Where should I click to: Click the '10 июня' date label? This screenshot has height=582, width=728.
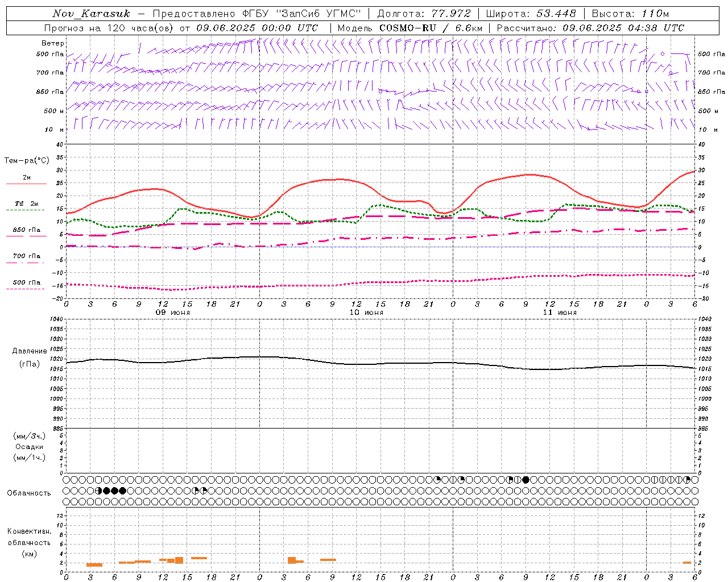pyautogui.click(x=366, y=313)
